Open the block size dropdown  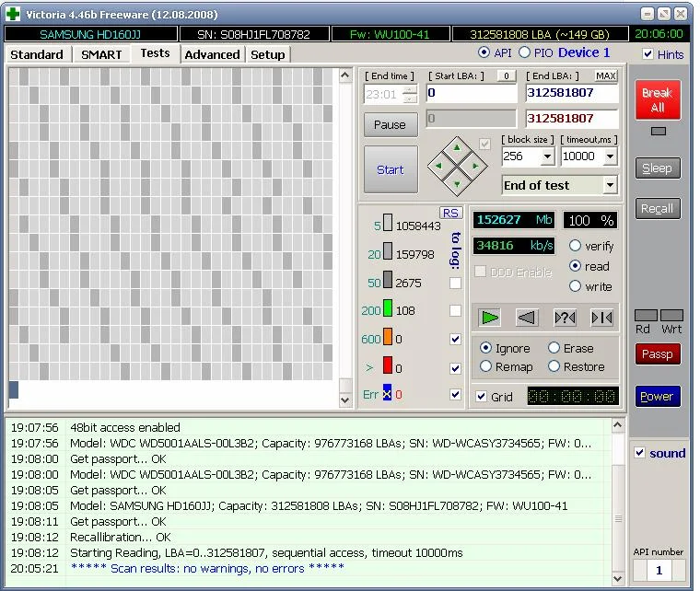point(547,157)
